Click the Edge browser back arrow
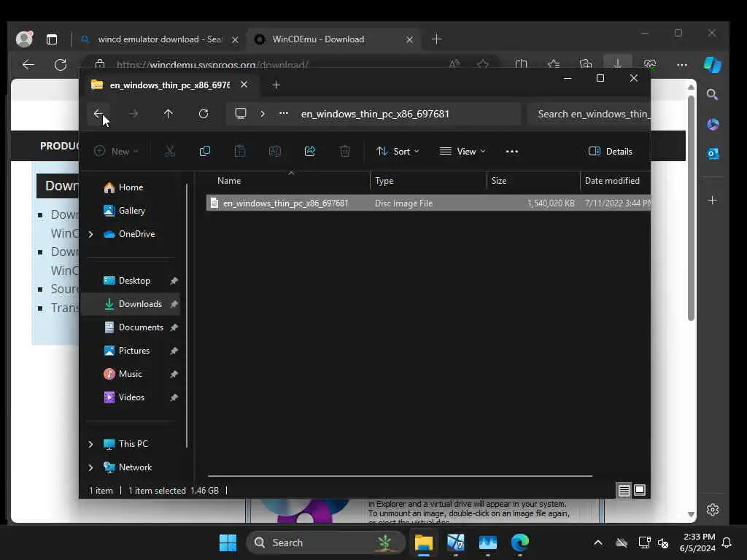 [x=28, y=65]
